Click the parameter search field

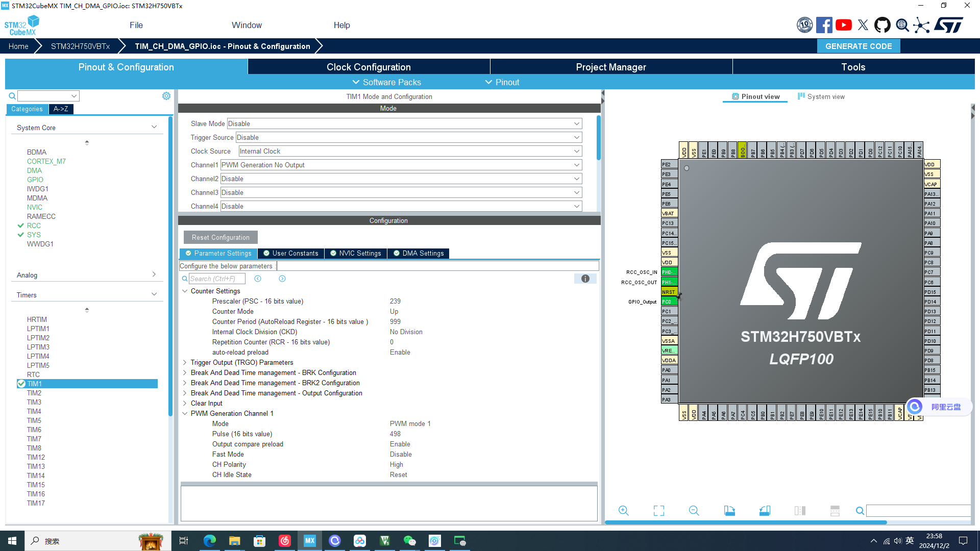[x=217, y=279]
